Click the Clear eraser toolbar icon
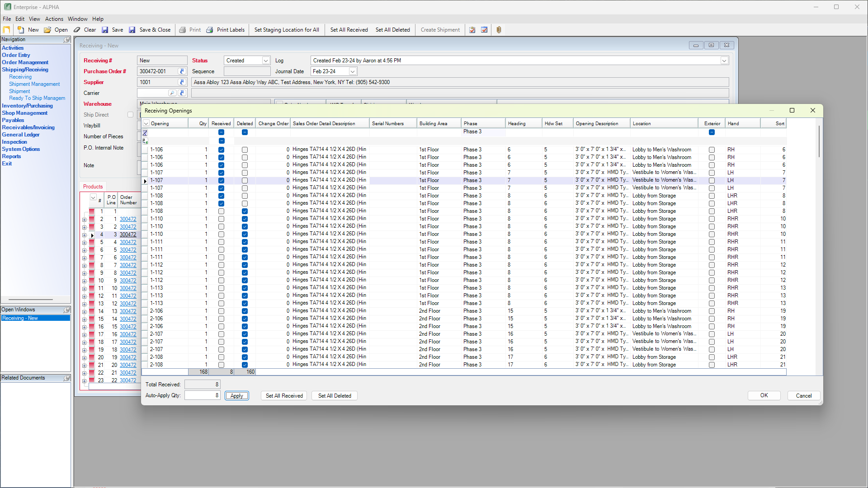 (77, 30)
